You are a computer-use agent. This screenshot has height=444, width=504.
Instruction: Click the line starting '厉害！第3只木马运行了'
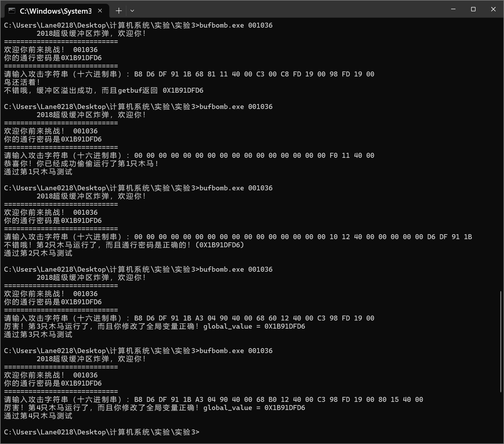point(155,326)
